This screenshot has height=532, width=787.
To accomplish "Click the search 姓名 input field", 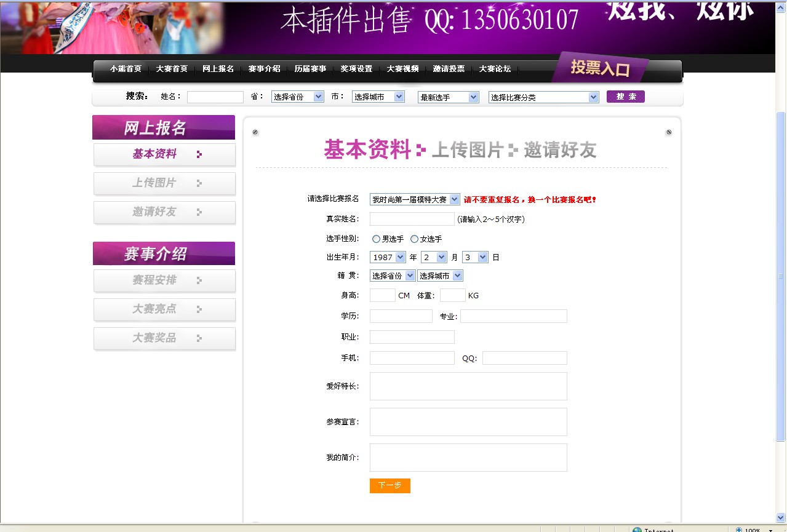I will (215, 97).
